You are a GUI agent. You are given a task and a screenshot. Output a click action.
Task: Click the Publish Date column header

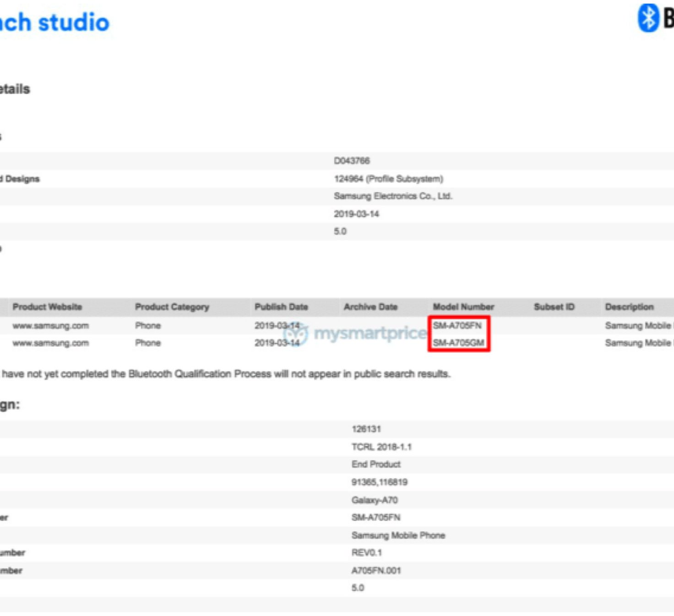tap(281, 307)
